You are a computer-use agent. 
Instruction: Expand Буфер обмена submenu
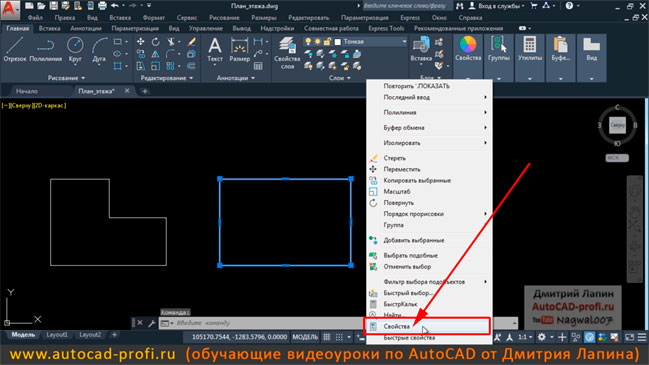430,128
